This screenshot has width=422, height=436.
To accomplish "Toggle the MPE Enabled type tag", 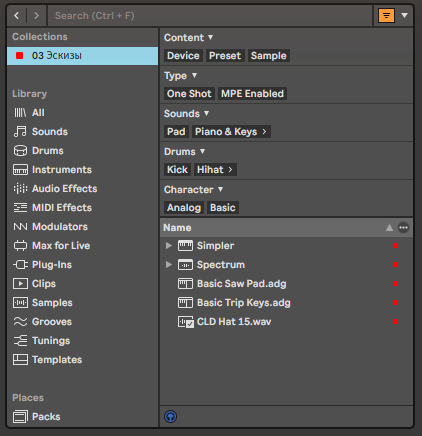I will pyautogui.click(x=252, y=94).
